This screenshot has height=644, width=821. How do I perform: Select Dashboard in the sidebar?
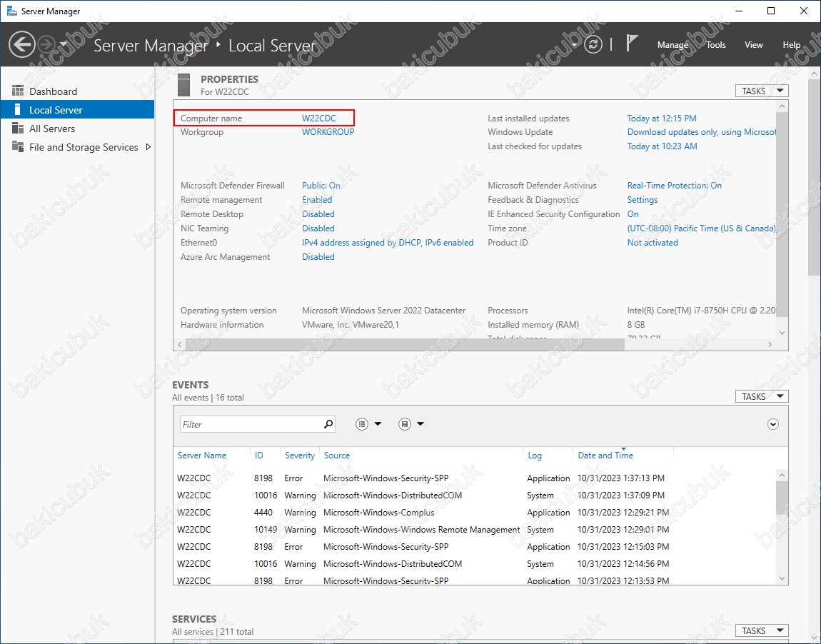pyautogui.click(x=78, y=91)
